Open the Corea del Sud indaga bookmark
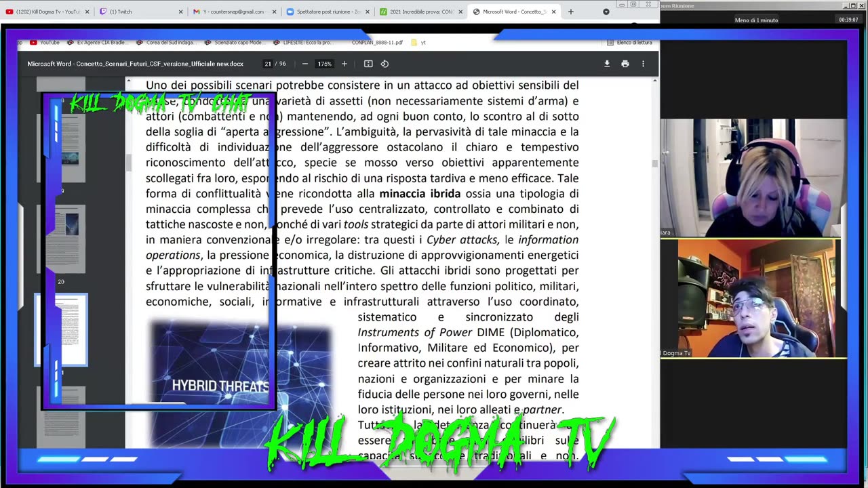The image size is (868, 488). (166, 42)
